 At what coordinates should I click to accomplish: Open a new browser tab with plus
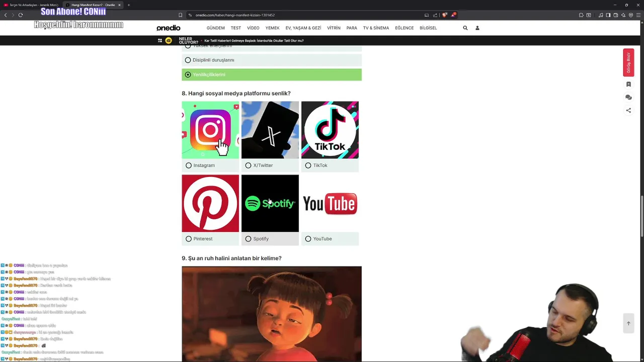tap(129, 5)
